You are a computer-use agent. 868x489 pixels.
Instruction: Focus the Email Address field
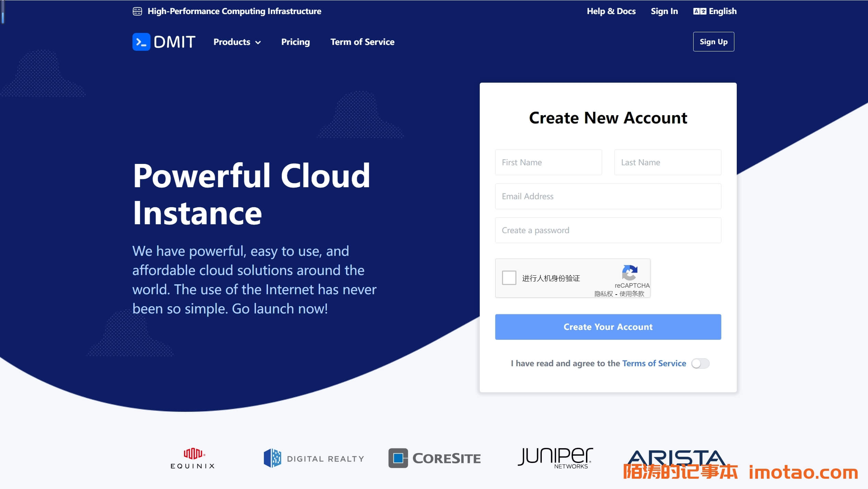point(608,196)
